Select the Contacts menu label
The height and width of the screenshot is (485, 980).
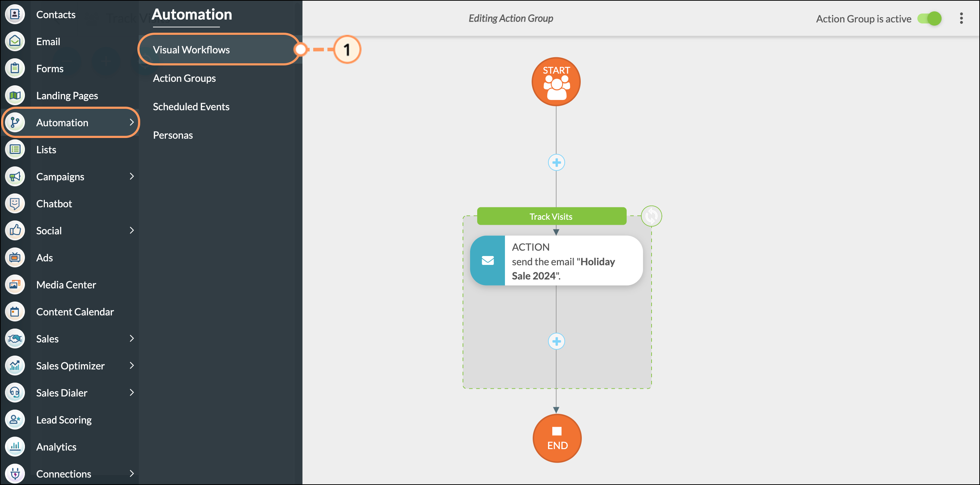pos(56,15)
